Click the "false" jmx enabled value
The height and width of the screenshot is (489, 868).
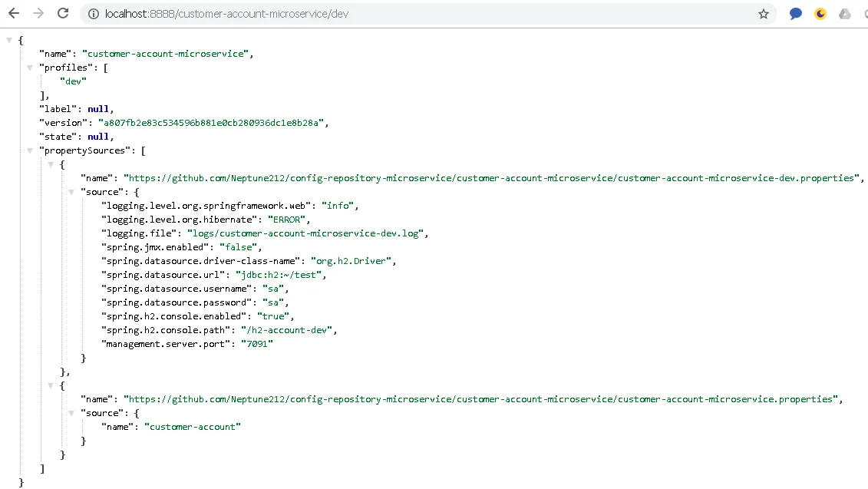pos(239,247)
